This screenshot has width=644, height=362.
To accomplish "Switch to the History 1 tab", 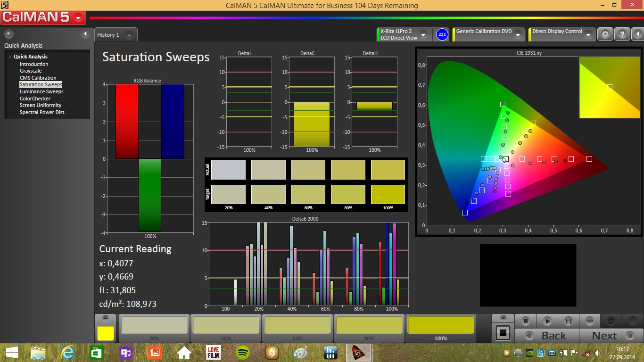I will 108,35.
